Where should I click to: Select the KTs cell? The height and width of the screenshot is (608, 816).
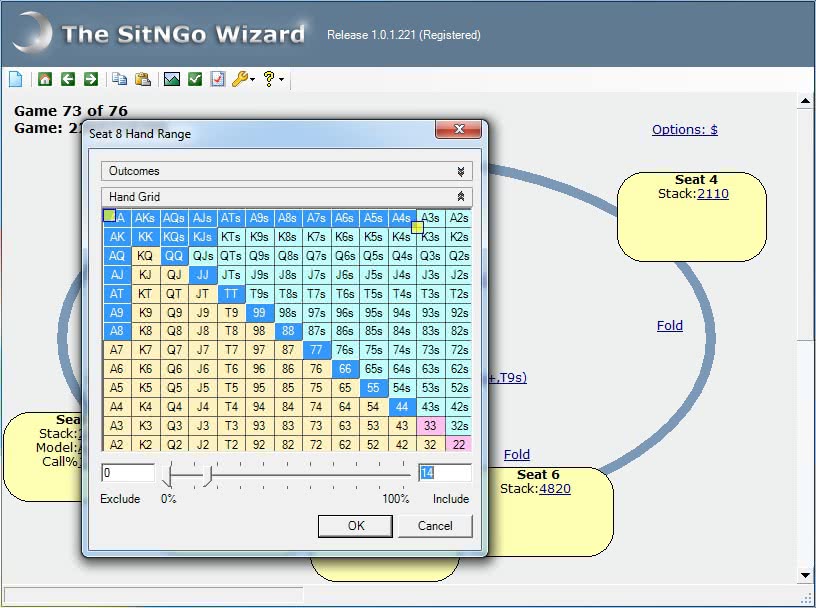pyautogui.click(x=231, y=237)
